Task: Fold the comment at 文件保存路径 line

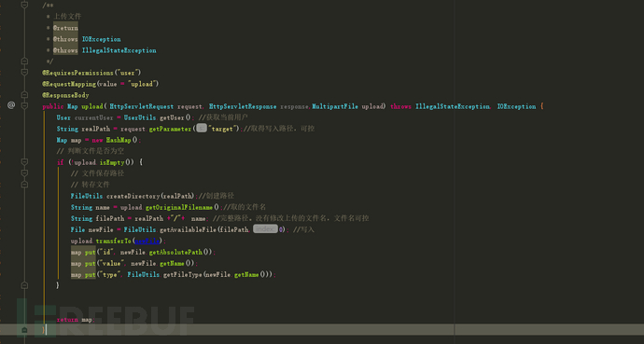Action: pos(24,173)
